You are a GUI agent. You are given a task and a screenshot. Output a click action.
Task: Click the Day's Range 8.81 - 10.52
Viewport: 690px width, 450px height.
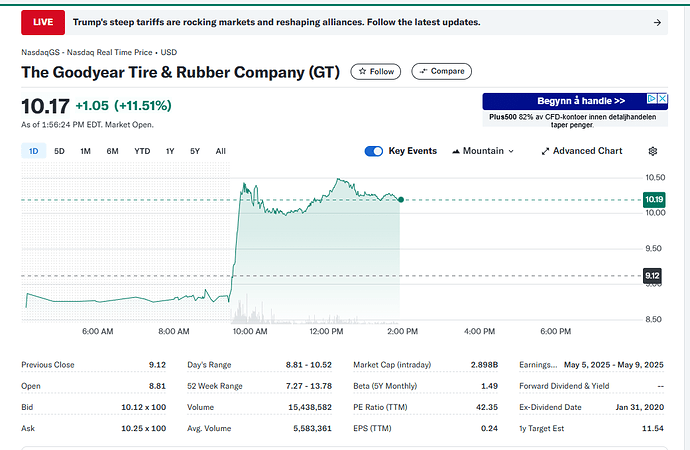tap(308, 365)
